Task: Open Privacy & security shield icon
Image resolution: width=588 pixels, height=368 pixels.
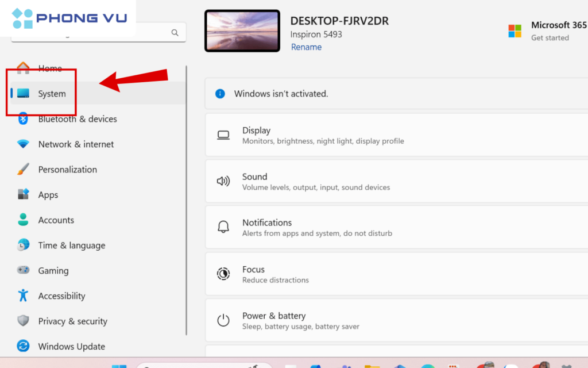Action: 23,321
